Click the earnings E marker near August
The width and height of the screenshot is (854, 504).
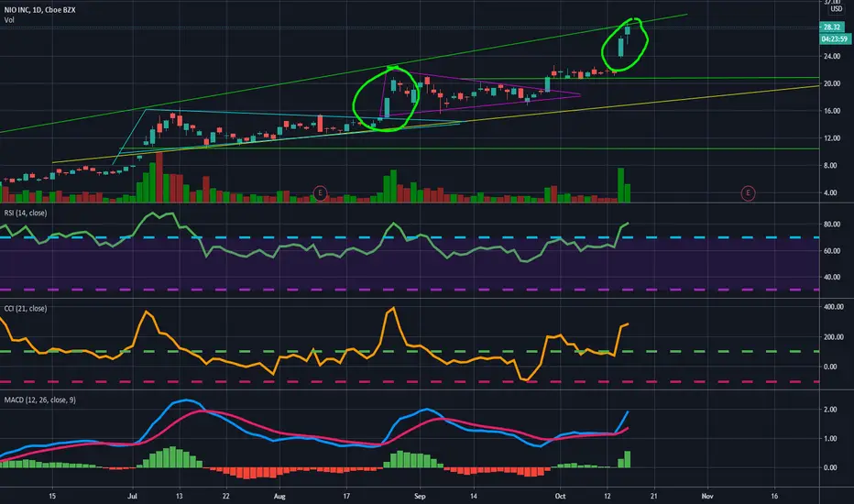point(321,192)
